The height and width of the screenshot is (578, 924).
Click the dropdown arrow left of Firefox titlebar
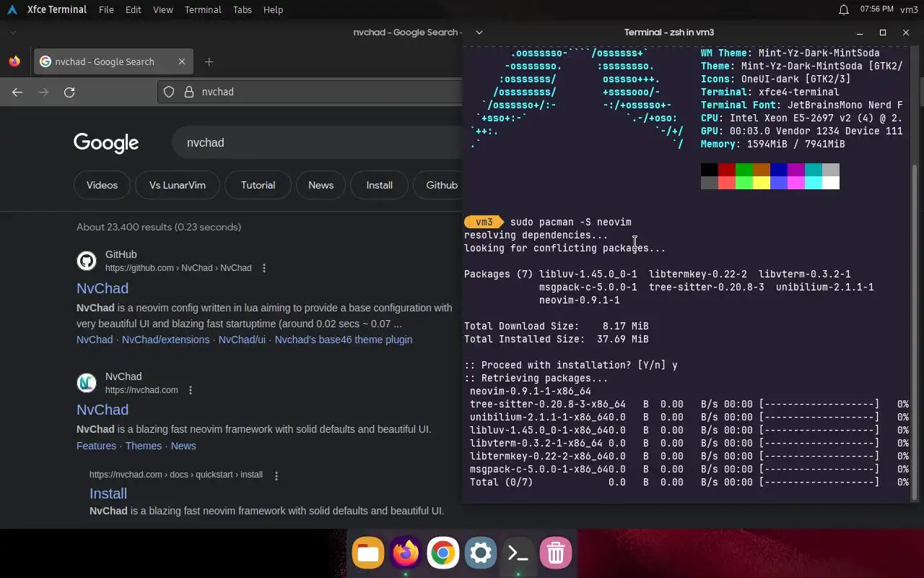(13, 33)
